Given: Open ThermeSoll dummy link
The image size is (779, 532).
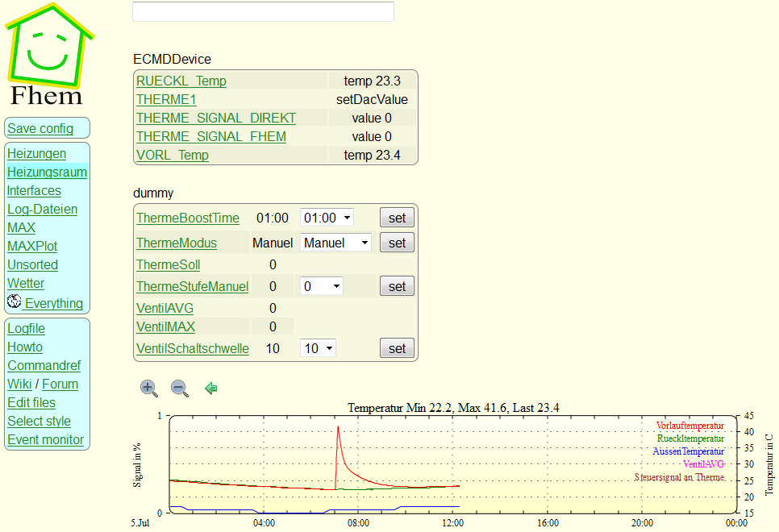Looking at the screenshot, I should [x=169, y=264].
